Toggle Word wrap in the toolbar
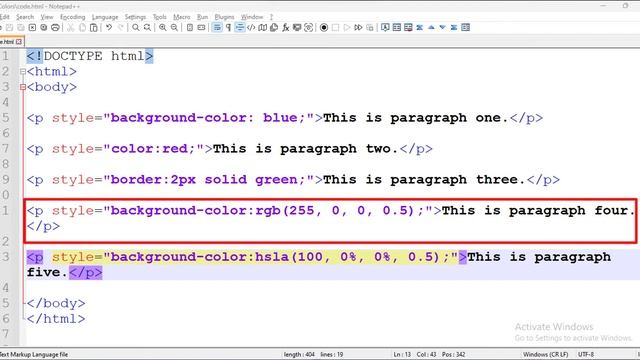The height and width of the screenshot is (360, 640). click(x=217, y=27)
